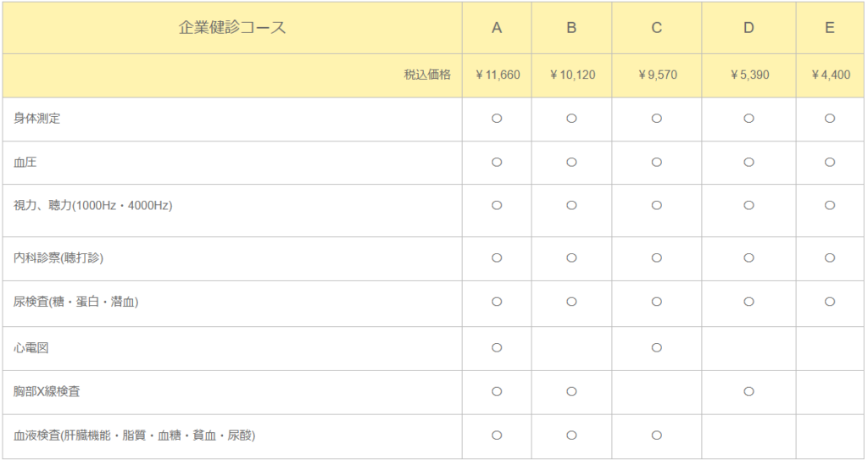Click the 身体測定 circle under course E
This screenshot has width=868, height=460.
point(830,119)
